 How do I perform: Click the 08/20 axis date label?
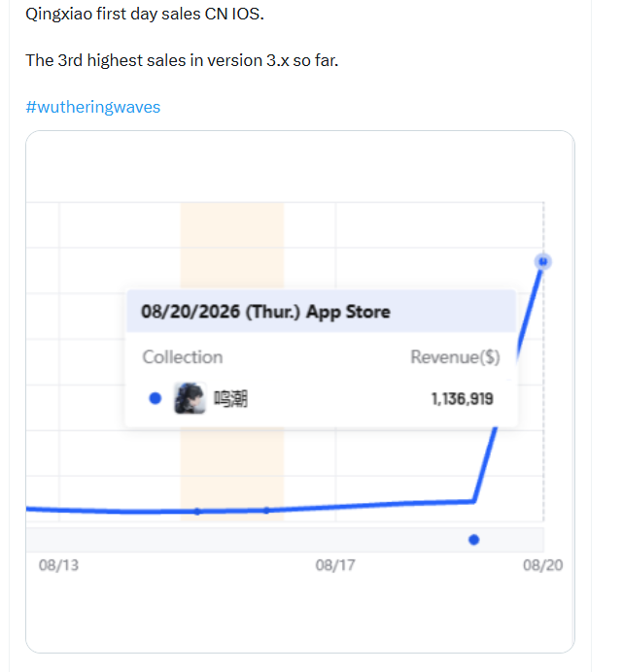coord(542,565)
